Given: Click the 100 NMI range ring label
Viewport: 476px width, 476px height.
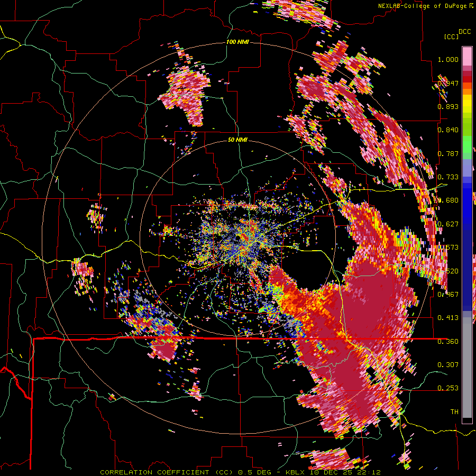Looking at the screenshot, I should [237, 42].
